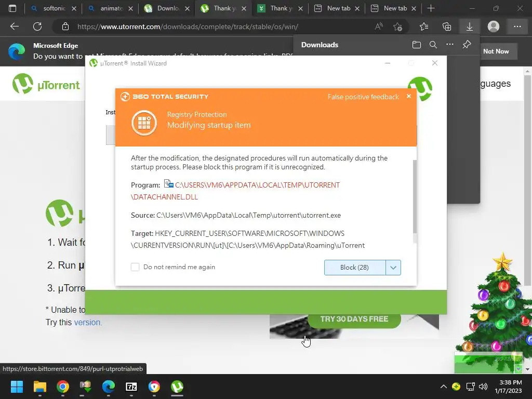Close the uTorrent Install Wizard window
532x399 pixels.
click(x=435, y=63)
